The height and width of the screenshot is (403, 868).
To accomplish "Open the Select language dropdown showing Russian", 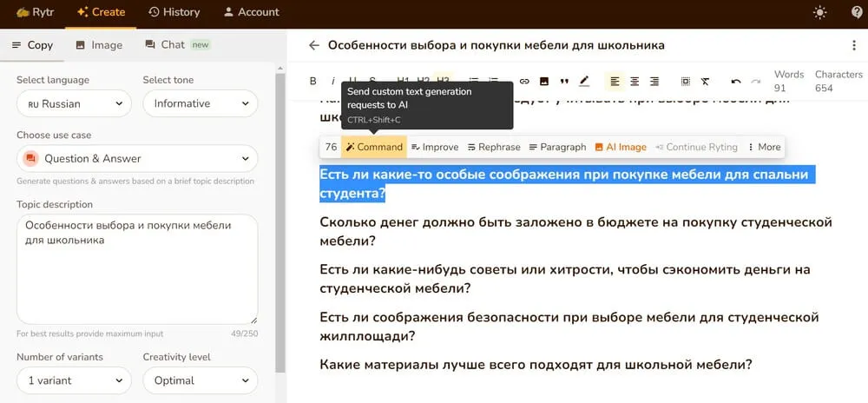I will [74, 103].
